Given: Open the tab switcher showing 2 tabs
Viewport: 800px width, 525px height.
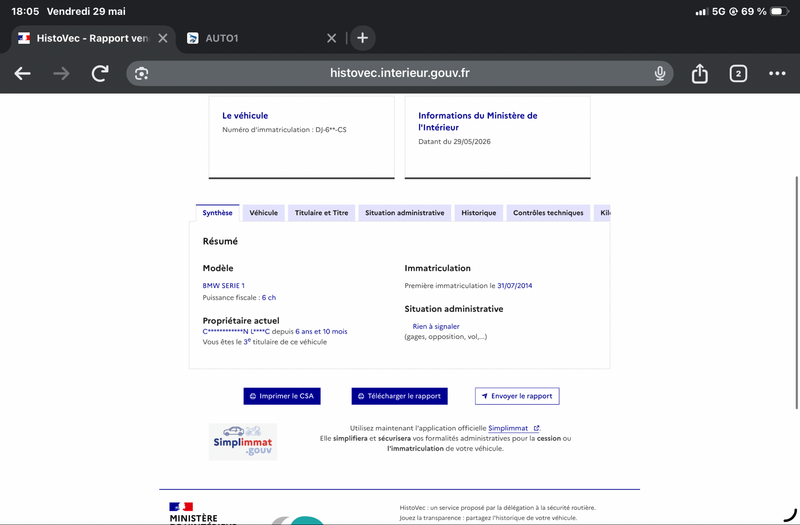Looking at the screenshot, I should tap(738, 73).
